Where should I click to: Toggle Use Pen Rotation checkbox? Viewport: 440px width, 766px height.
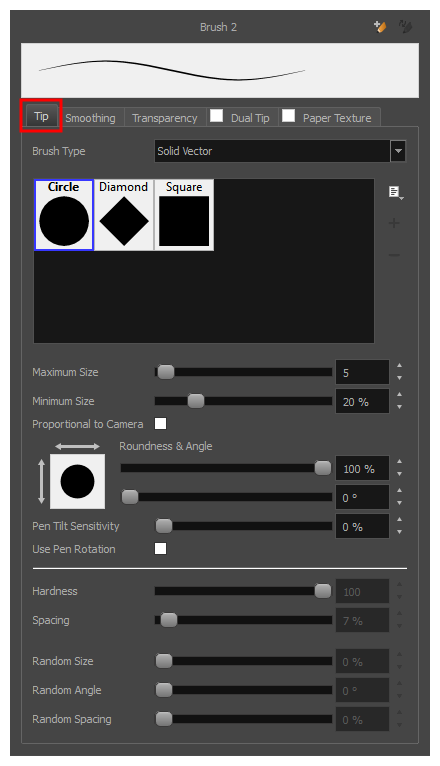tap(160, 549)
